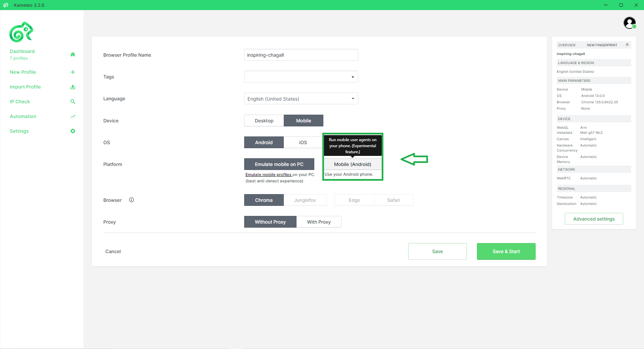Viewport: 644px width, 349px height.
Task: Click the 'English (United States)' overview text
Action: point(575,72)
